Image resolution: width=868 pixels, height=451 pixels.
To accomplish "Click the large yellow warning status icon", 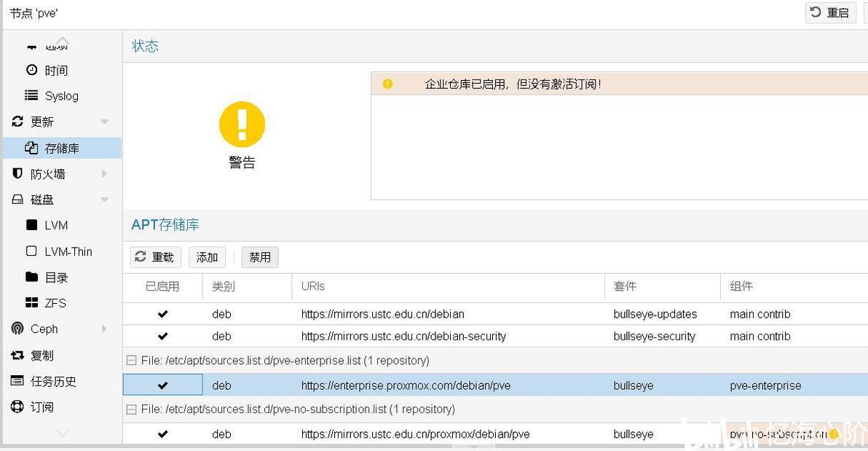I will pyautogui.click(x=242, y=124).
